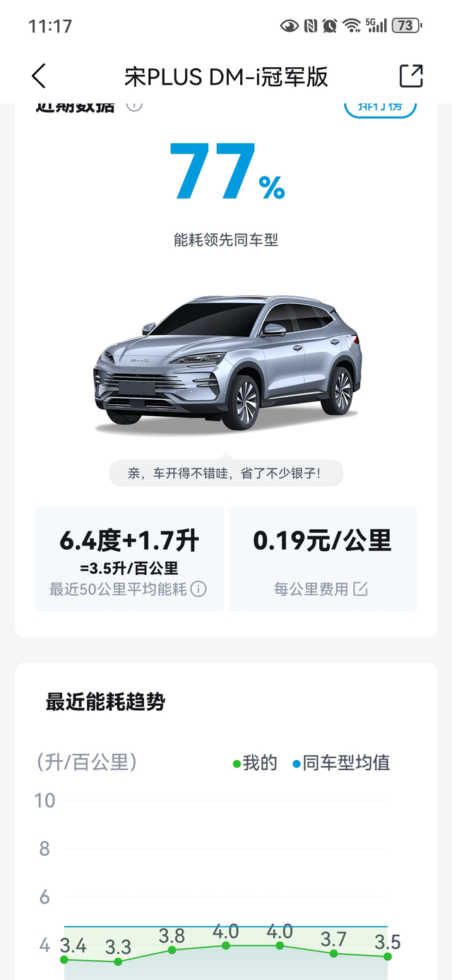The image size is (452, 980).
Task: Tap info icon beside 近期数据 heading
Action: 134,106
